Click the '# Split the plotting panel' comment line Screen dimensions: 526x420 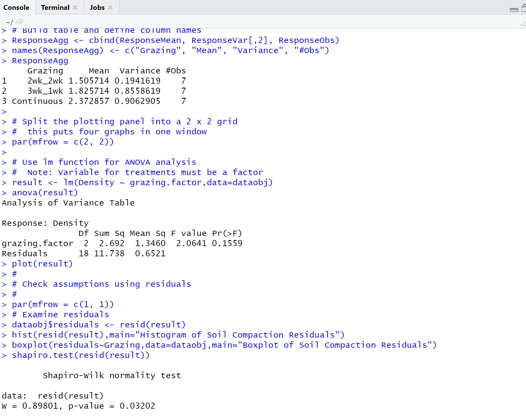click(124, 122)
